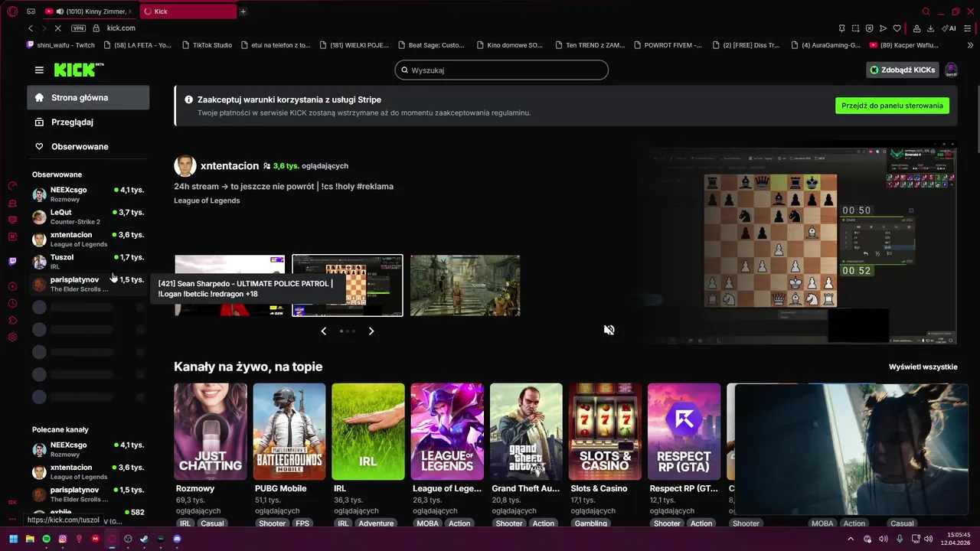
Task: Go back in browser history
Action: click(31, 28)
